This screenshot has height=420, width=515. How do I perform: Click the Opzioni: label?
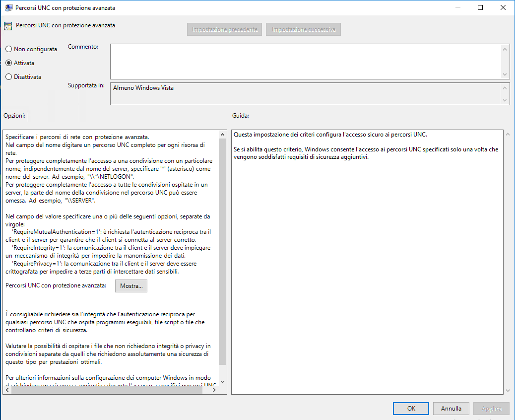[x=14, y=116]
